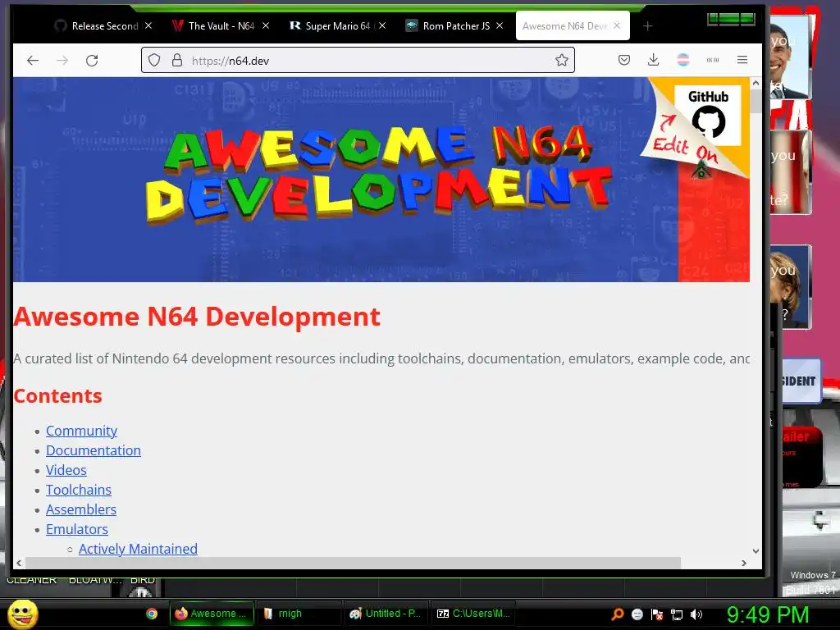Open the smiley face Start button
This screenshot has width=840, height=630.
click(22, 614)
